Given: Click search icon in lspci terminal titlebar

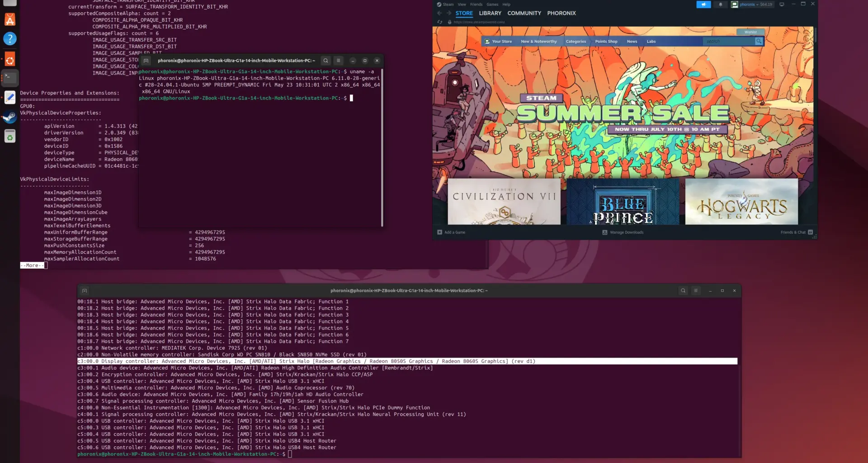Looking at the screenshot, I should click(x=683, y=291).
